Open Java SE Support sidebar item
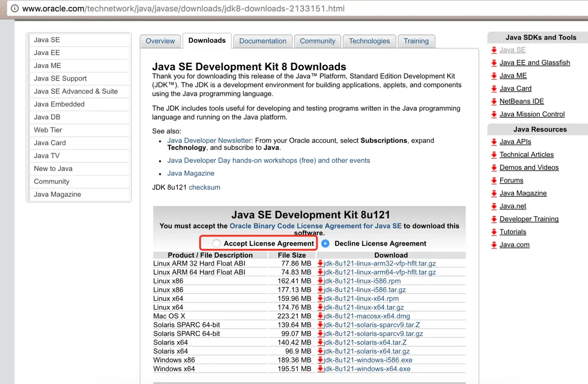Image resolution: width=588 pixels, height=384 pixels. (x=79, y=79)
